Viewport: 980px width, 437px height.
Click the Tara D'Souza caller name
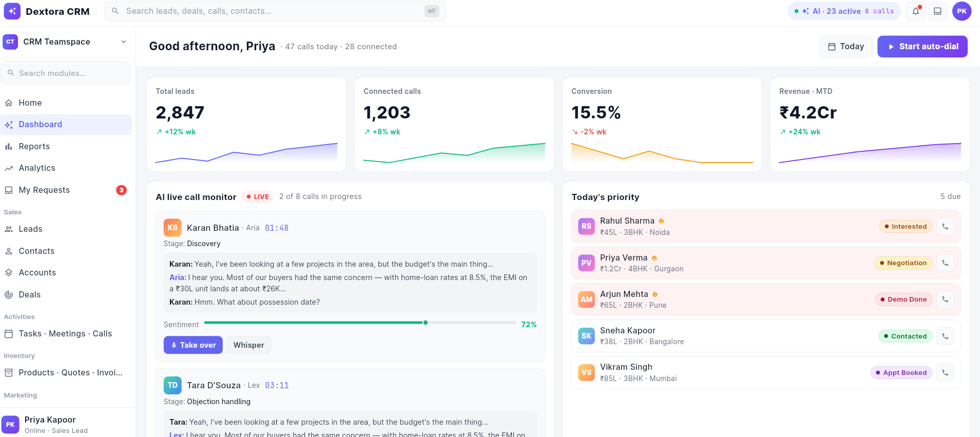214,385
